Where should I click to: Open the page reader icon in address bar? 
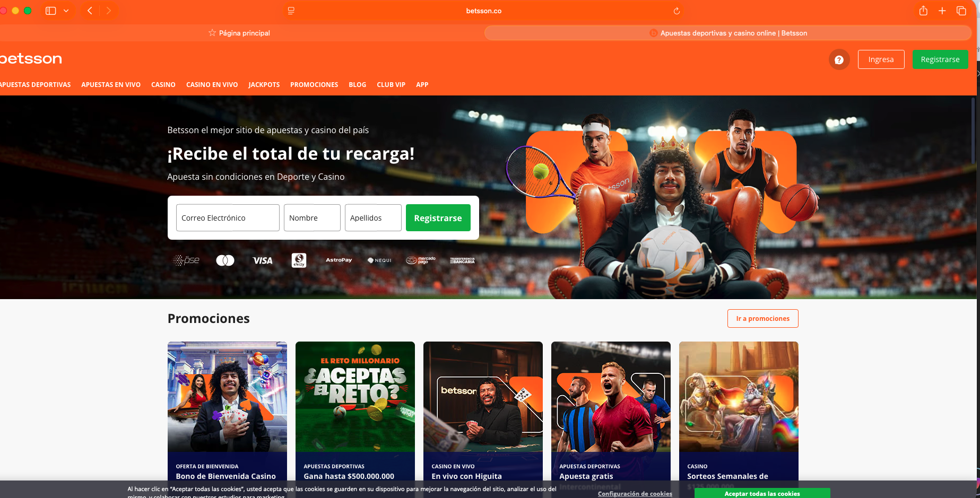click(291, 11)
